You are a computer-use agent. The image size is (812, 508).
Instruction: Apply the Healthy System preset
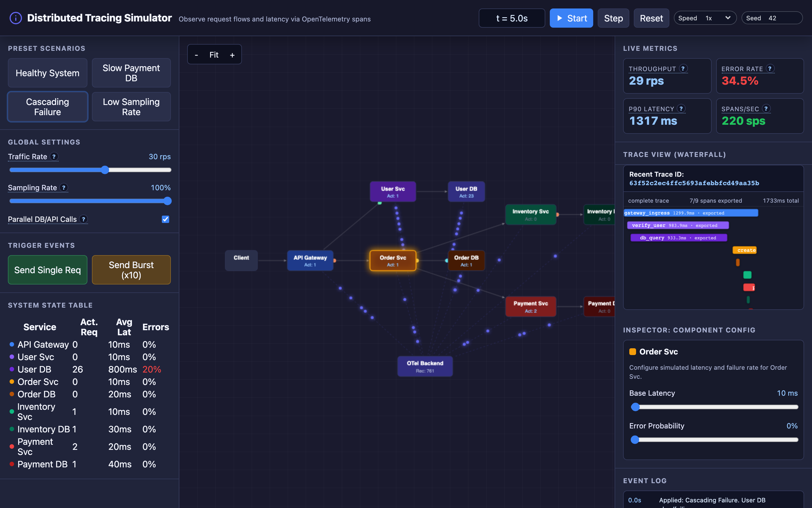[x=48, y=73]
